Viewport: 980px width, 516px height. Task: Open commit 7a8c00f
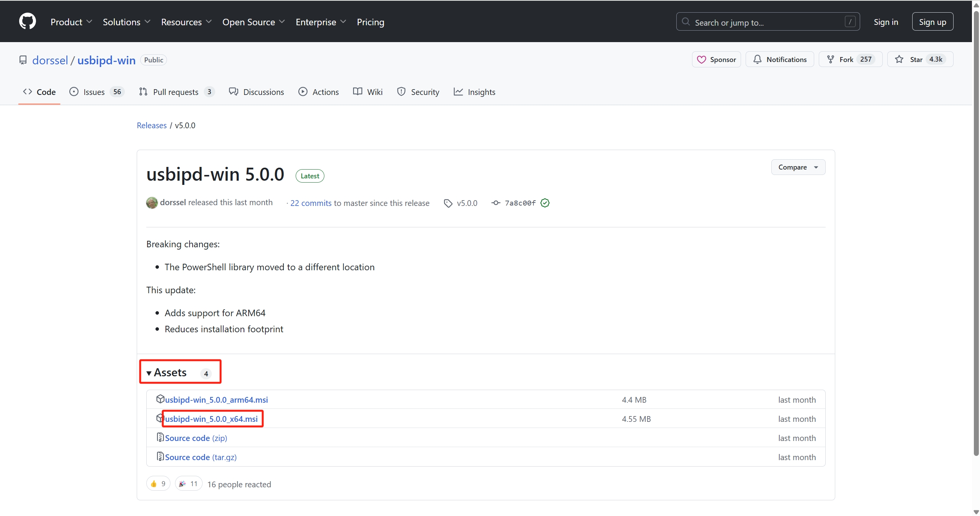520,203
